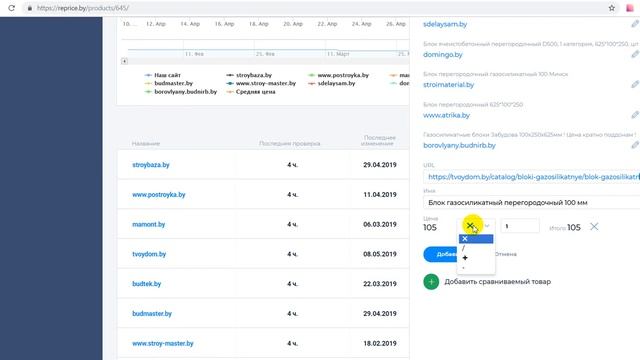Toggle www.stroy-master.by series in chart legend
The height and width of the screenshot is (360, 640).
[x=261, y=83]
